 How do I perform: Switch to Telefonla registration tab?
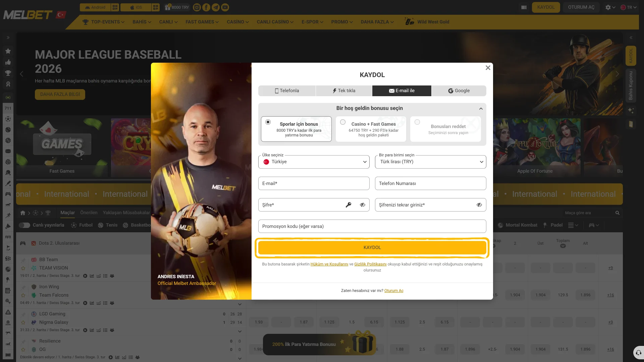coord(287,91)
